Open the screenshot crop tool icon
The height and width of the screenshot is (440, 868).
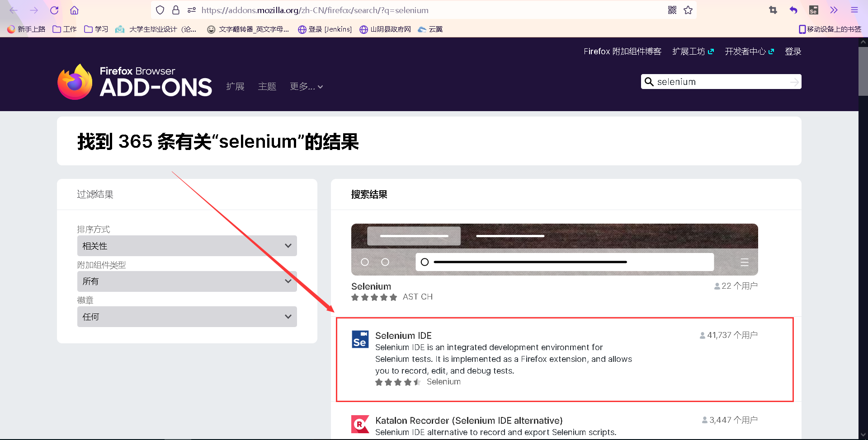pyautogui.click(x=773, y=9)
